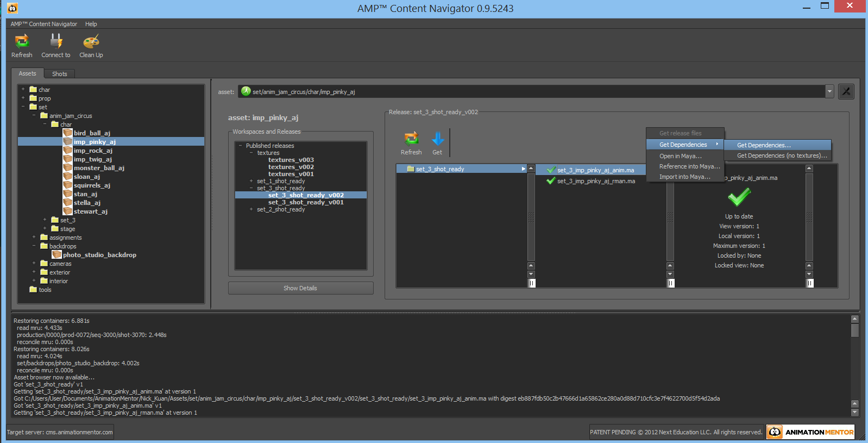Click the Refresh icon in the release panel
The width and height of the screenshot is (868, 443).
point(411,139)
